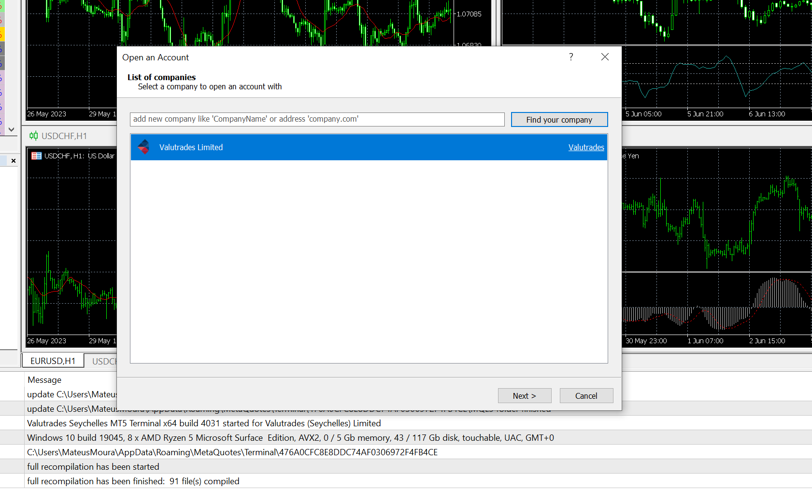Click the Cancel button
The image size is (812, 504).
(x=586, y=396)
